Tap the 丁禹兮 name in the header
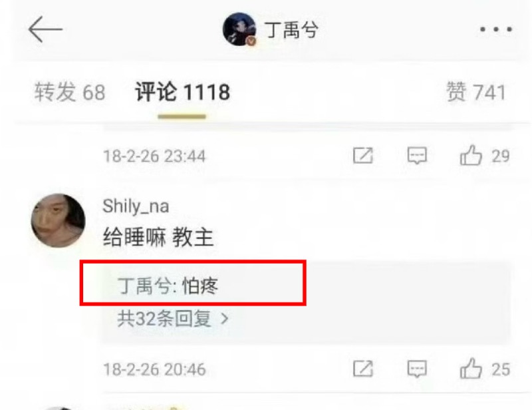 [291, 30]
